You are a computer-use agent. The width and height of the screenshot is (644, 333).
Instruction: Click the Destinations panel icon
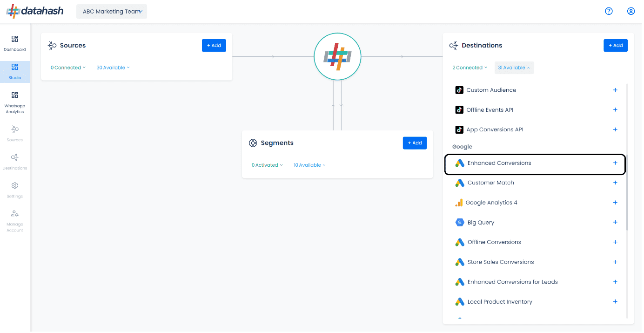pyautogui.click(x=453, y=46)
